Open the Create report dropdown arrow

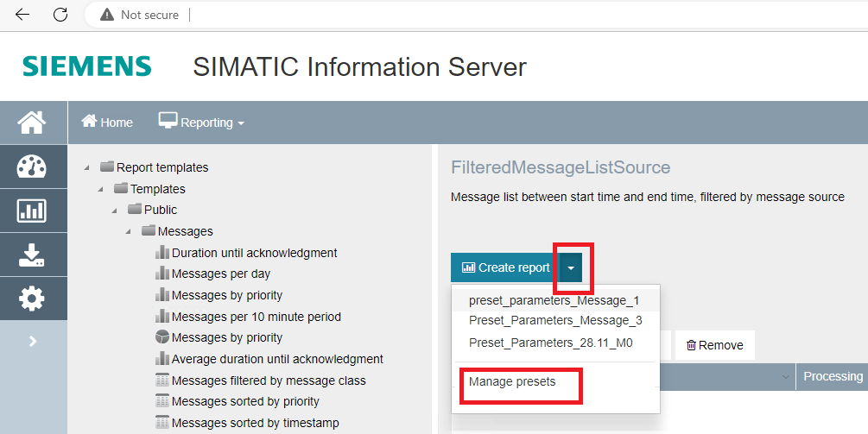(571, 268)
